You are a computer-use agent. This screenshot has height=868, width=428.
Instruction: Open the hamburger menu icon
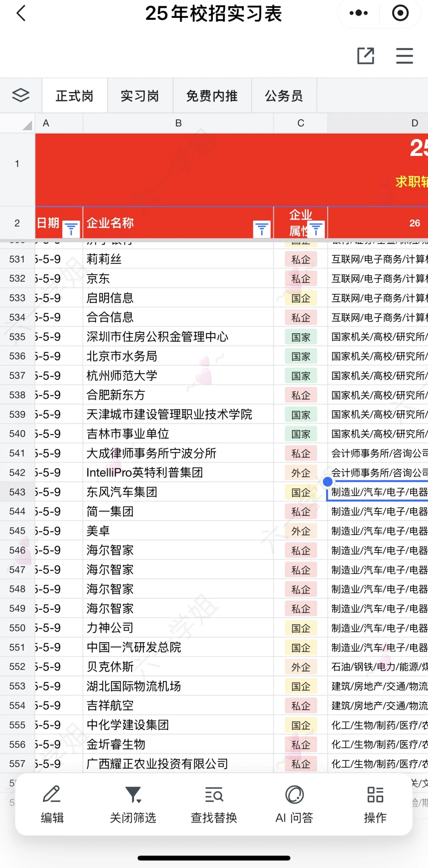405,56
